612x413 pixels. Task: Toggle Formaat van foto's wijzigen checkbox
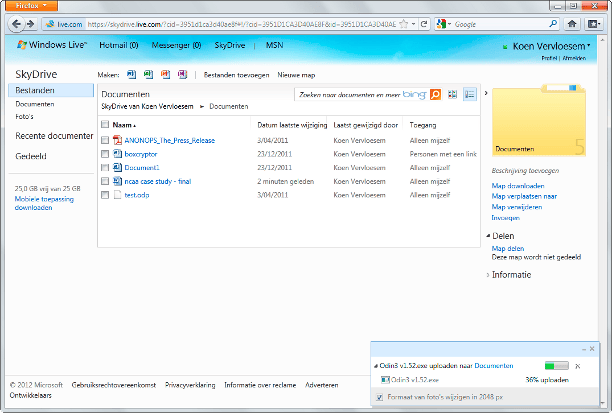click(x=379, y=397)
